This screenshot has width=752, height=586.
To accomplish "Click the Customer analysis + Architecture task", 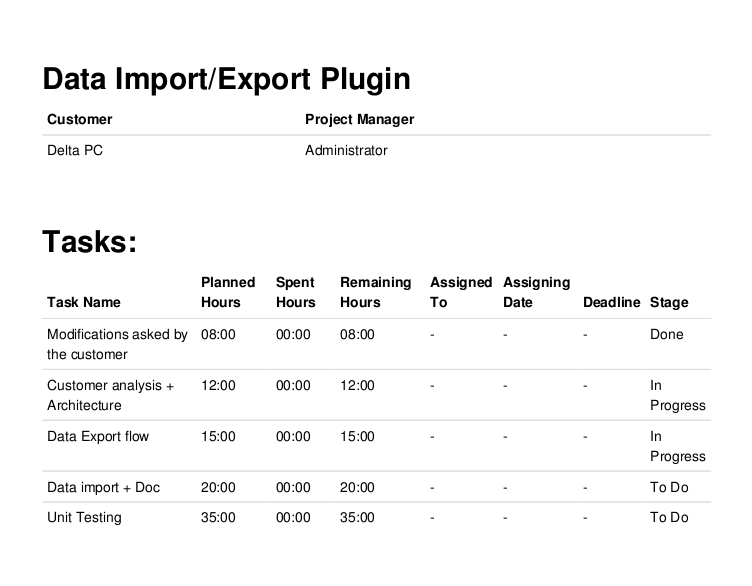I will 110,396.
